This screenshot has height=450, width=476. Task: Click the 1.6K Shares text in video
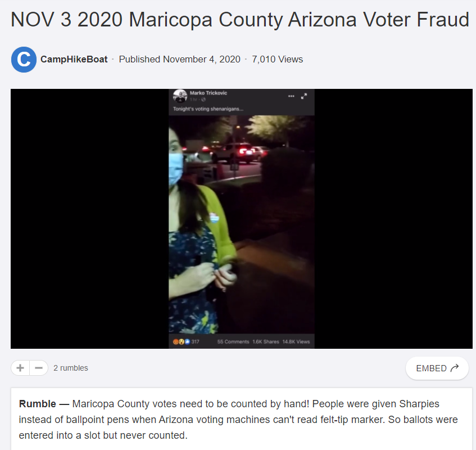[266, 341]
